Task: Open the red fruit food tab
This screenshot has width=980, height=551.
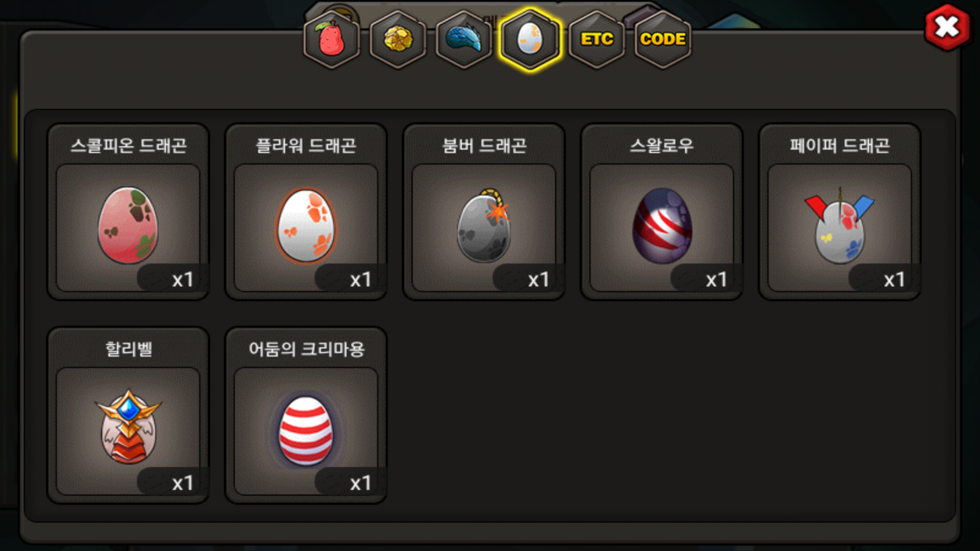Action: pos(332,39)
